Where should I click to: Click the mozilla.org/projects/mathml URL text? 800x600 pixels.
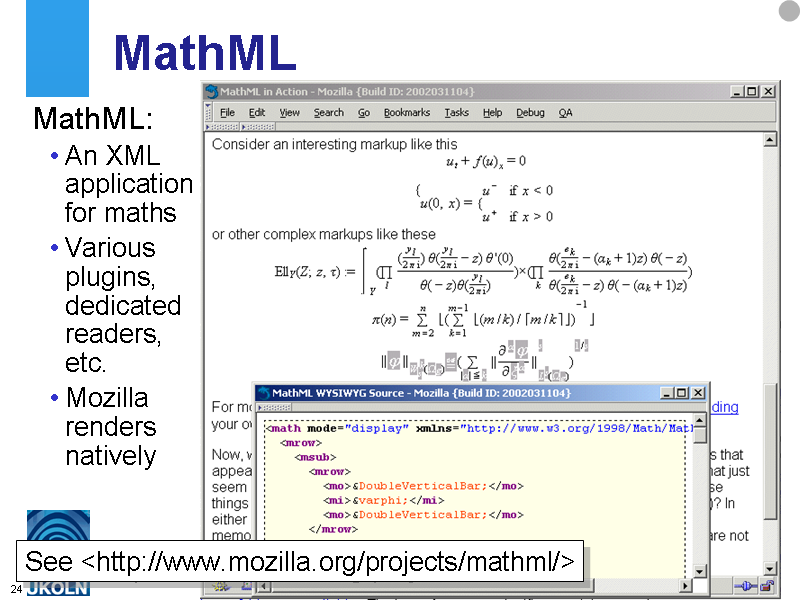point(300,562)
